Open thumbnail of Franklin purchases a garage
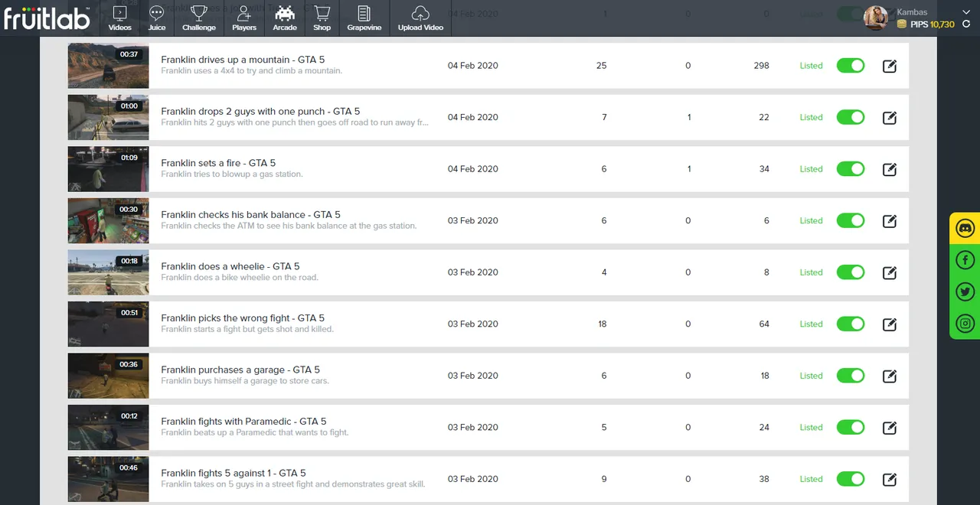This screenshot has height=505, width=980. (x=108, y=376)
